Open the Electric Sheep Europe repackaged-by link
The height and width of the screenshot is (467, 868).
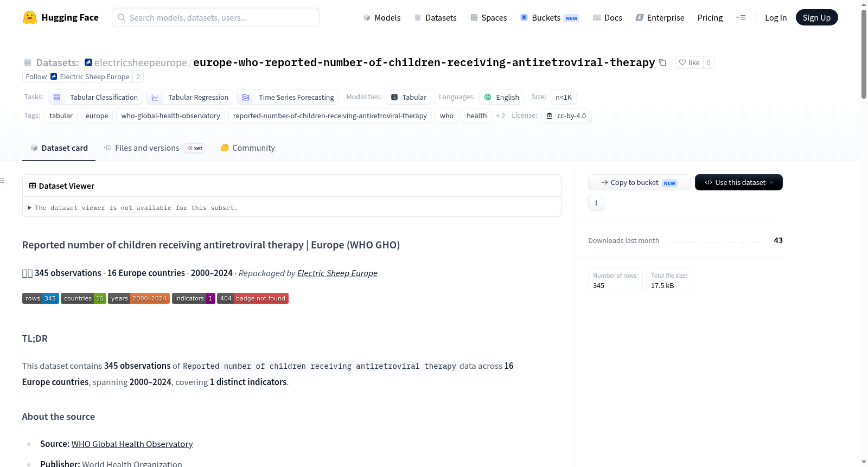click(x=337, y=273)
